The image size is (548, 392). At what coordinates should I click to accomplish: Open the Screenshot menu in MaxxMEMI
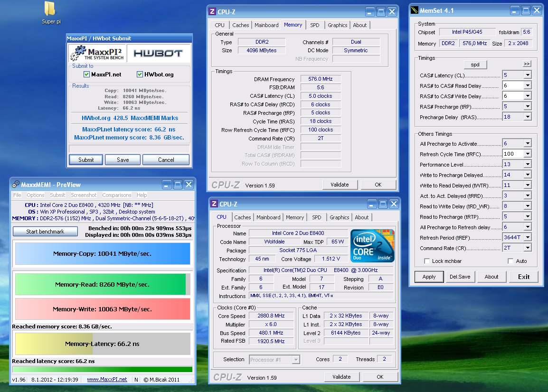point(84,195)
